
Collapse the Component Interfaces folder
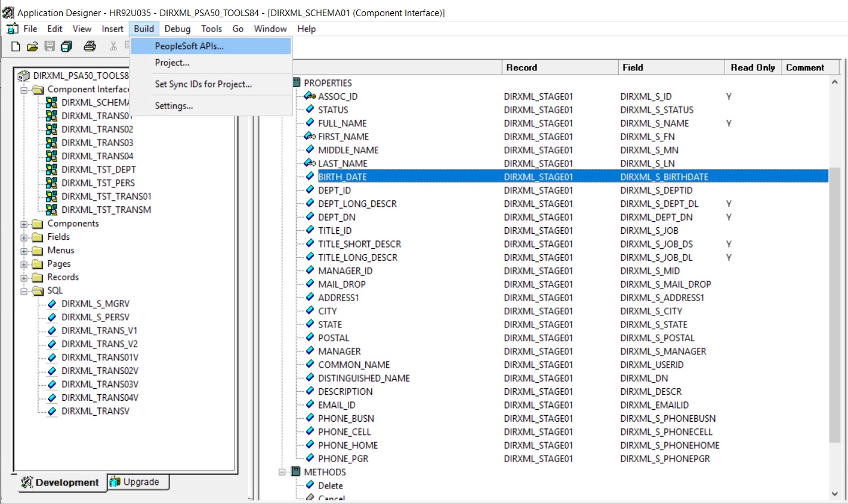(x=24, y=90)
